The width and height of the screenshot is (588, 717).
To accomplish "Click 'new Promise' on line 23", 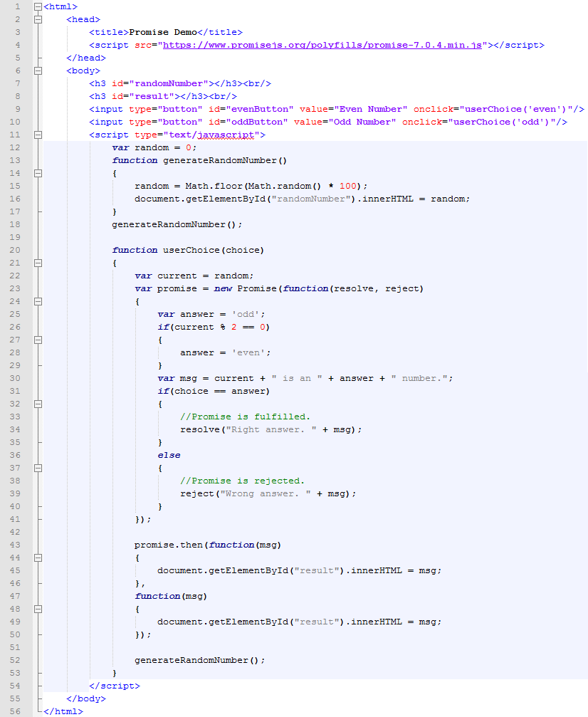I will coord(246,288).
